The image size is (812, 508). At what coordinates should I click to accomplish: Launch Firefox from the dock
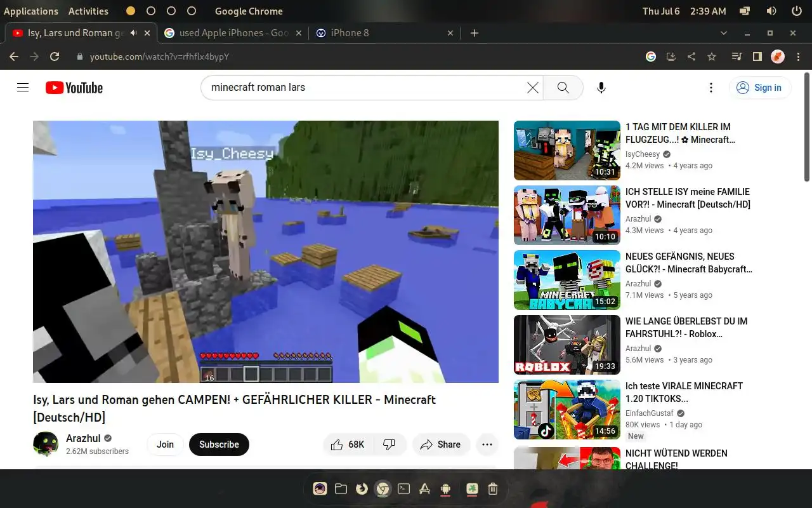pos(362,488)
